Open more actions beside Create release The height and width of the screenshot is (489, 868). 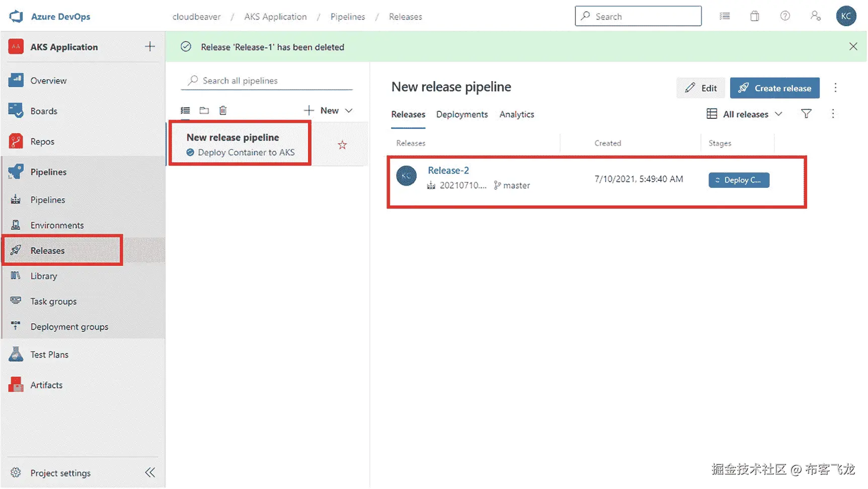coord(835,88)
